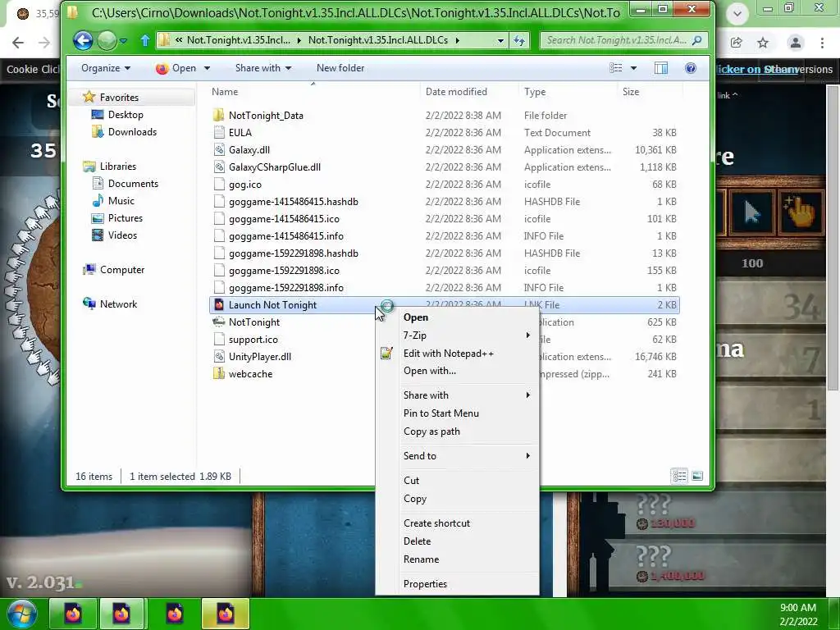The width and height of the screenshot is (840, 630).
Task: Click the Chrome bookmark star icon
Action: [x=763, y=43]
